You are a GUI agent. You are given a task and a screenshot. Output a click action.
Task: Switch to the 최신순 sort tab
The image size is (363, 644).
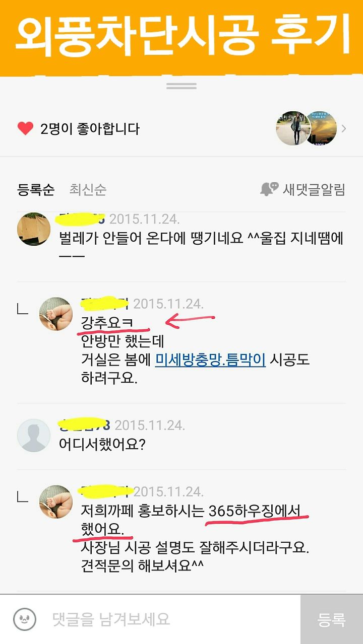(88, 190)
